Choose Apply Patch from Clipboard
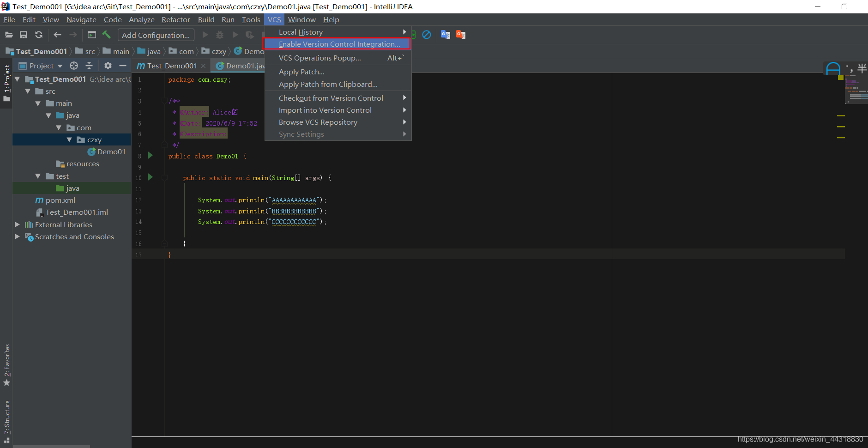Image resolution: width=868 pixels, height=448 pixels. [x=338, y=84]
